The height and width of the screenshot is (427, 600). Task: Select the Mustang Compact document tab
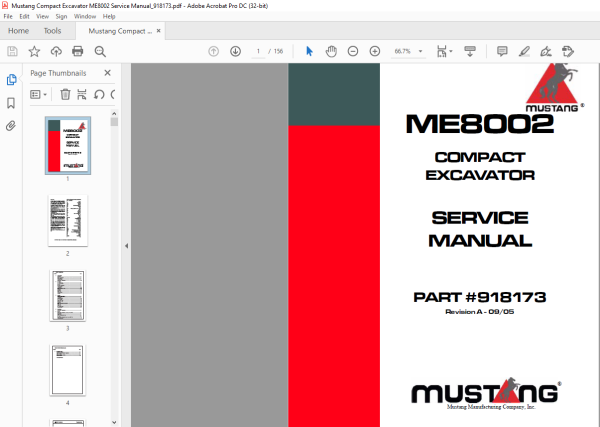(x=120, y=31)
